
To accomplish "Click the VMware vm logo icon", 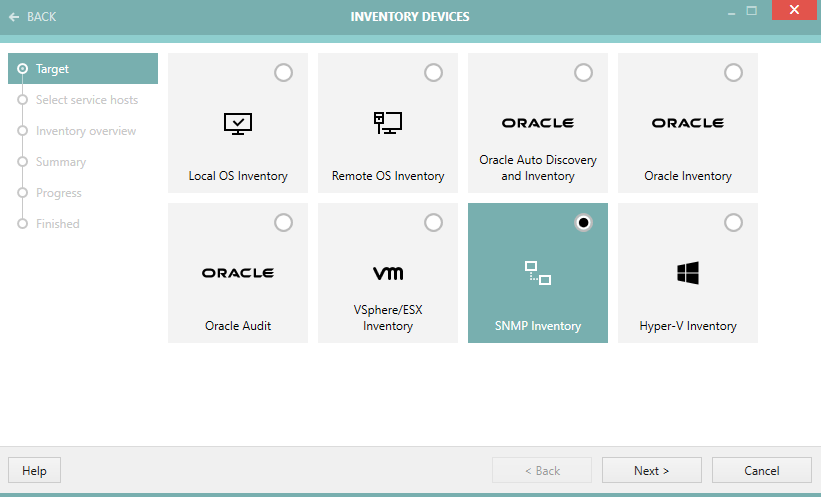I will tap(388, 273).
